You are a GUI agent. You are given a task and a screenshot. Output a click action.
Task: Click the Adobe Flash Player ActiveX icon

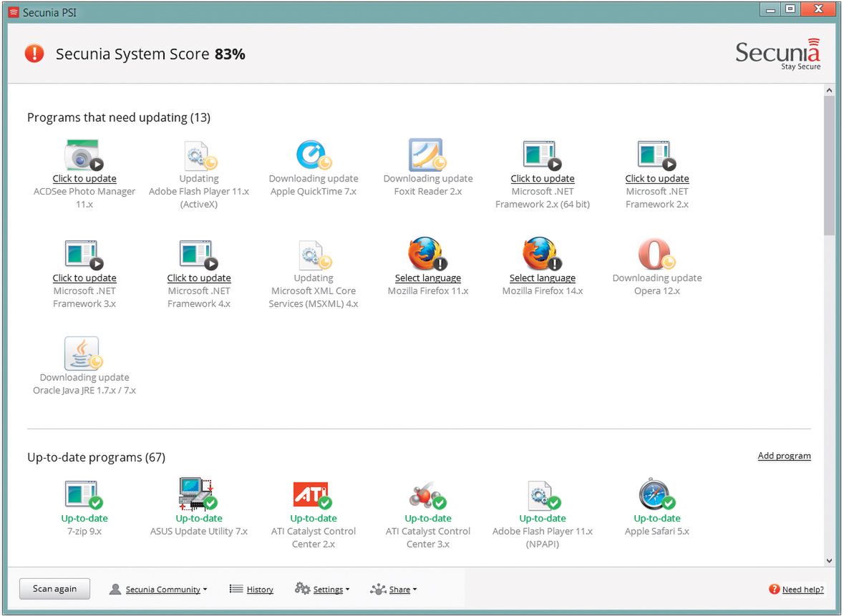tap(200, 155)
